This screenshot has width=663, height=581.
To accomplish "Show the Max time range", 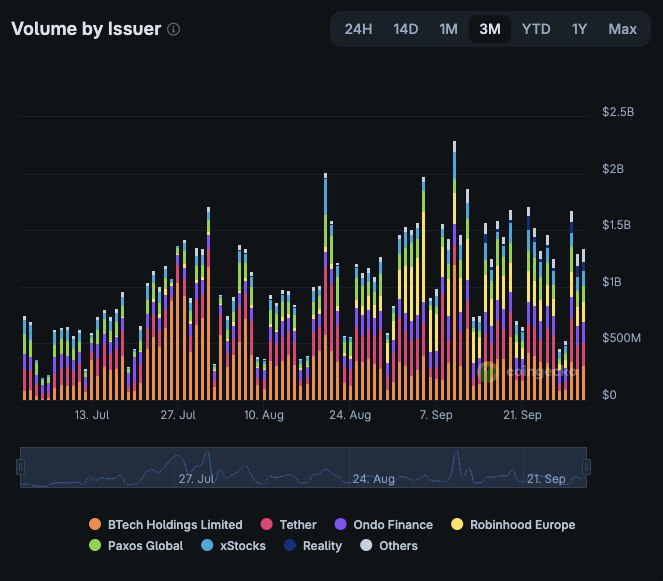I will click(x=622, y=29).
